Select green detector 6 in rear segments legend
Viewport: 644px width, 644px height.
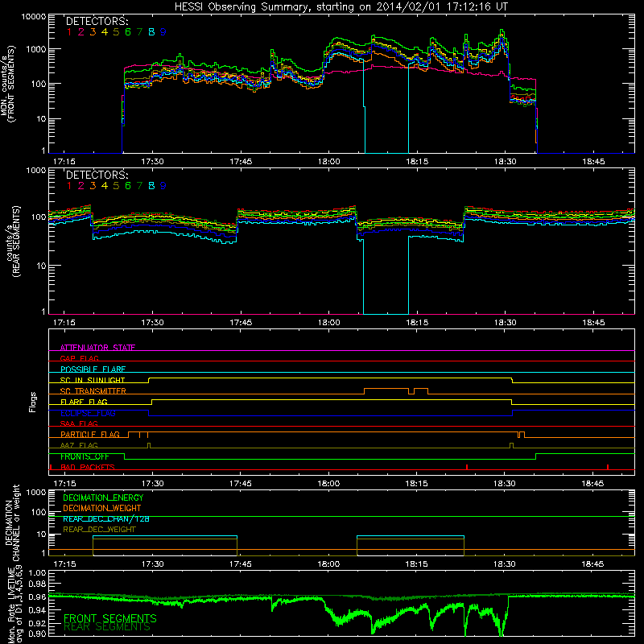tap(128, 186)
